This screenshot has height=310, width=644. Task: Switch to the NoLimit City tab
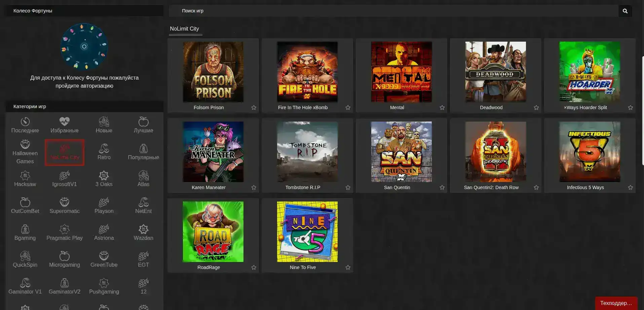185,29
